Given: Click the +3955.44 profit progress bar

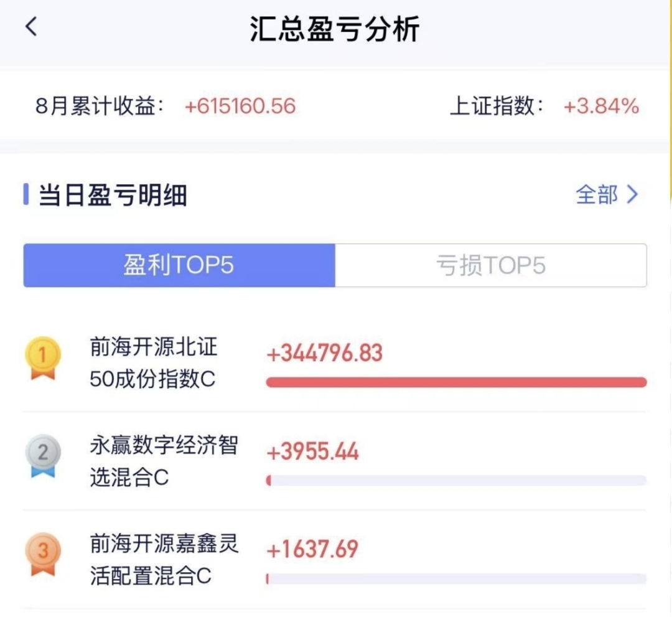Looking at the screenshot, I should [x=456, y=481].
